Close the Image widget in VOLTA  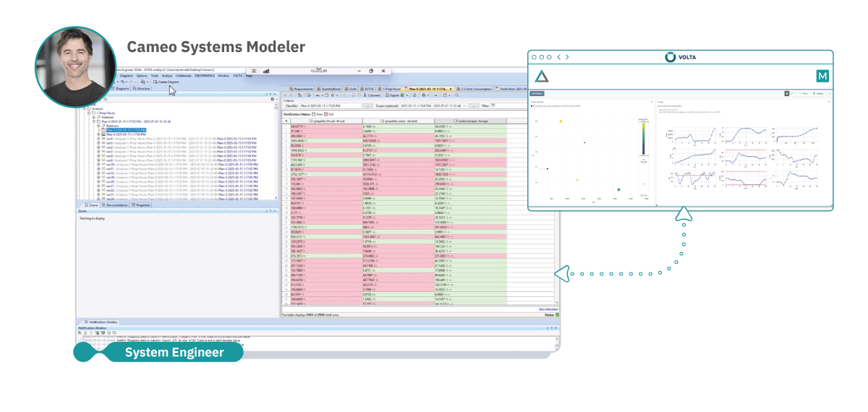coord(829,102)
